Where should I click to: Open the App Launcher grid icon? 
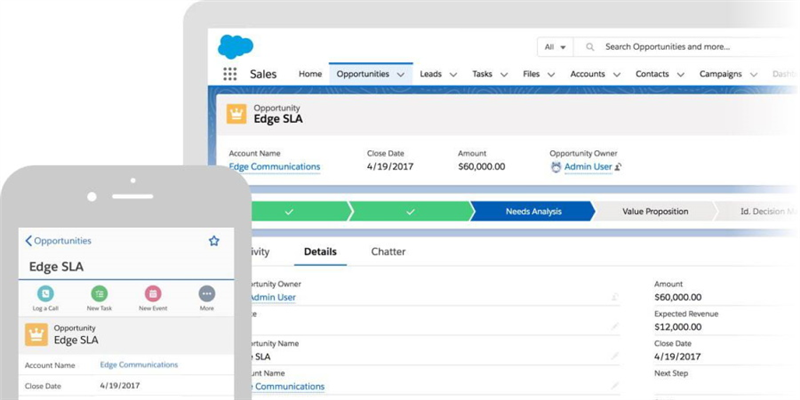[230, 74]
